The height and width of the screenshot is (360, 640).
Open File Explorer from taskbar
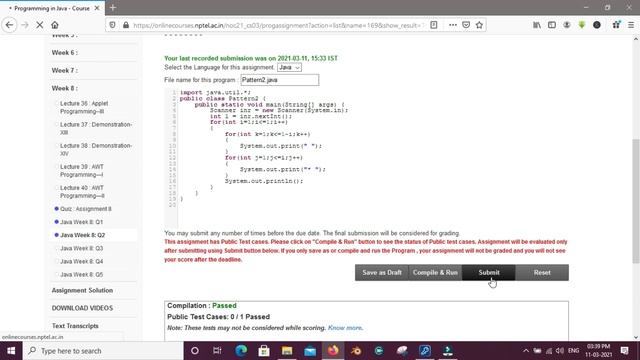(x=287, y=351)
